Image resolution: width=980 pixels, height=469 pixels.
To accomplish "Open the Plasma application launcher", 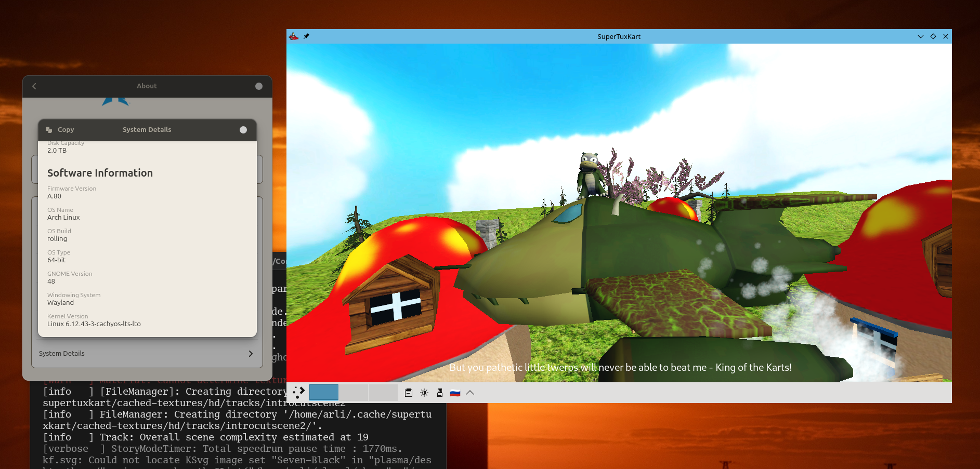I will coord(298,393).
